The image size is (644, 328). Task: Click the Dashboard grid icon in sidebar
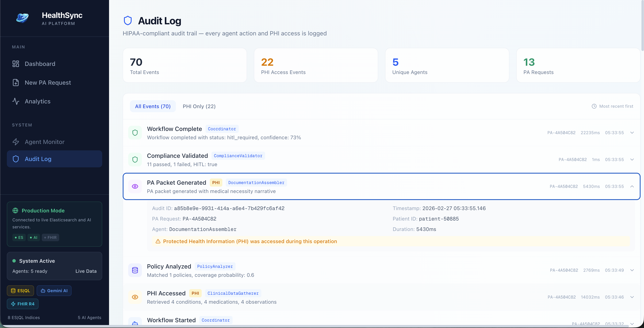(x=16, y=64)
